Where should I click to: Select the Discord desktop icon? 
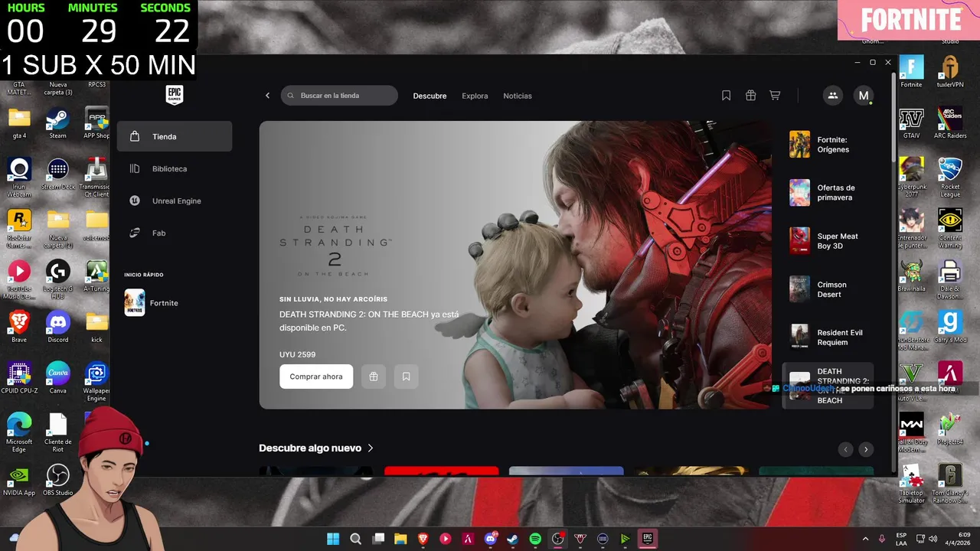pos(57,327)
